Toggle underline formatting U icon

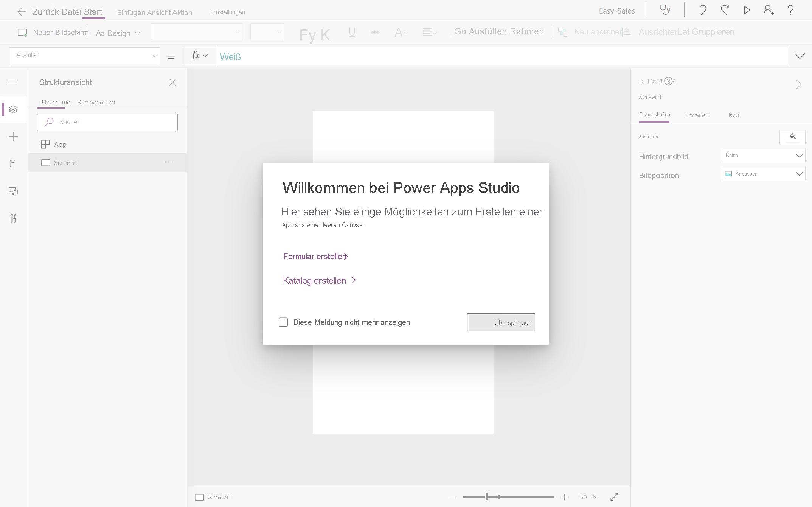tap(352, 32)
